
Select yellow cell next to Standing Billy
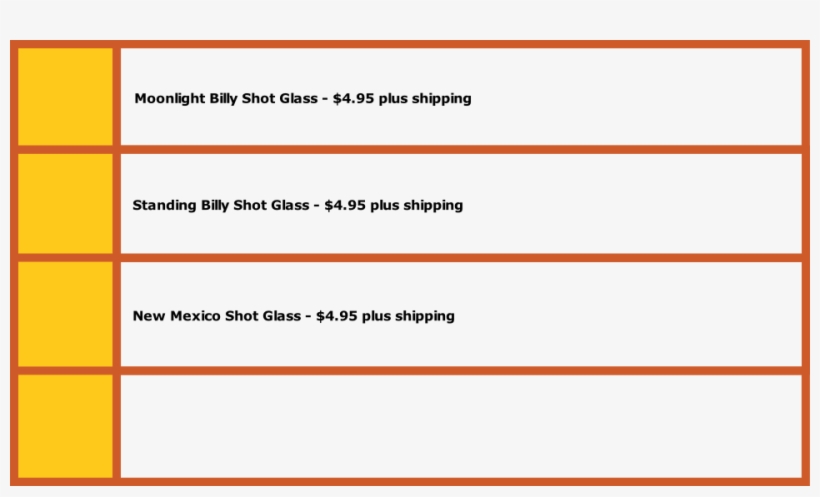[65, 204]
